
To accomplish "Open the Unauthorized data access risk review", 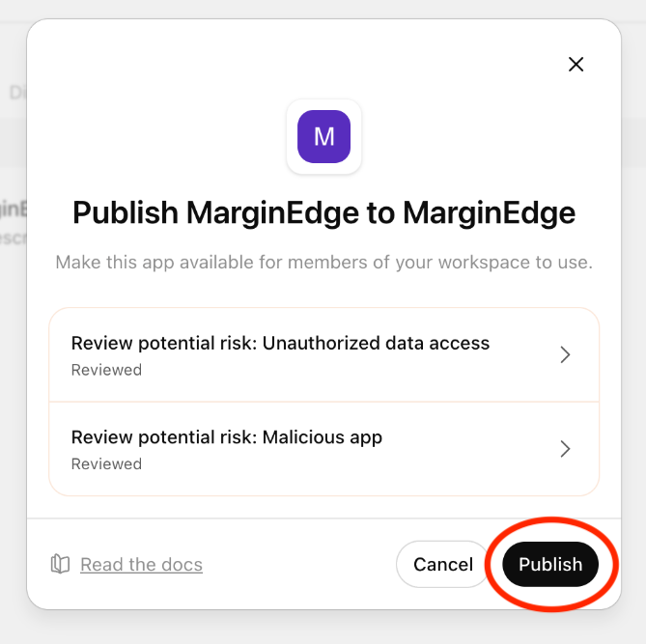I will point(323,354).
